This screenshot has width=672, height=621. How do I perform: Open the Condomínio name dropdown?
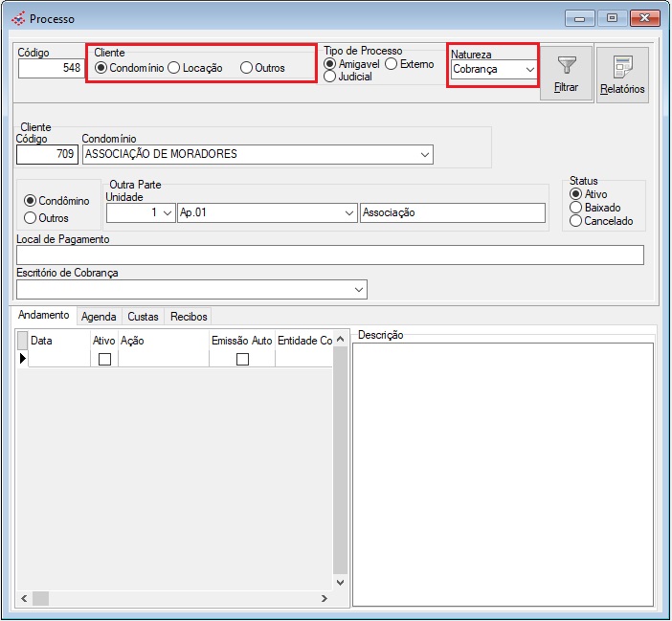[424, 154]
